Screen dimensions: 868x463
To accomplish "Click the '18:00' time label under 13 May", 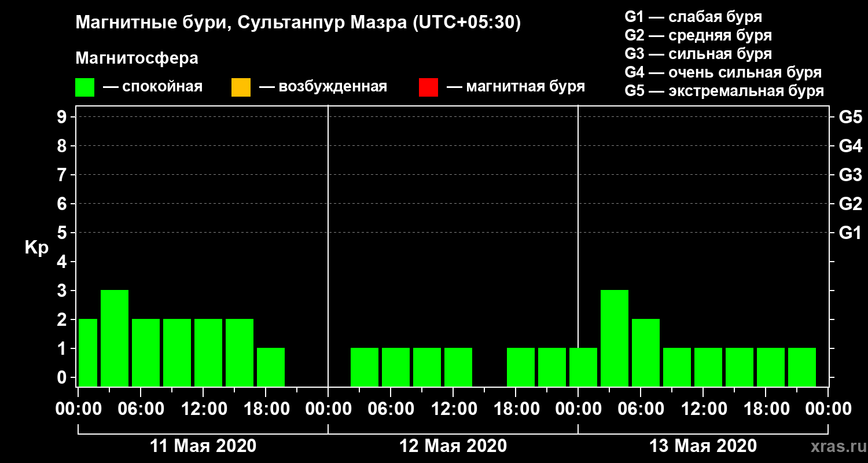I will pyautogui.click(x=766, y=409).
